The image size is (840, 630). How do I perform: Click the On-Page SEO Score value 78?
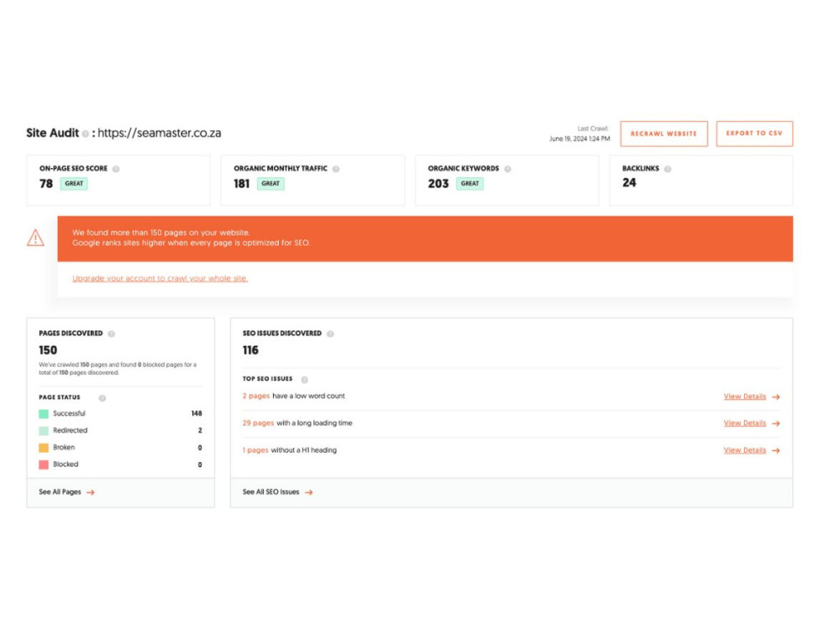tap(46, 184)
